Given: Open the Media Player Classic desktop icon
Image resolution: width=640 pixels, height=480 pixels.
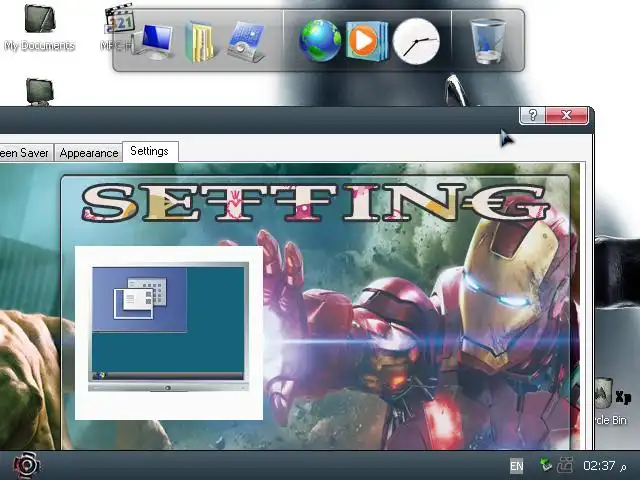Looking at the screenshot, I should (118, 28).
